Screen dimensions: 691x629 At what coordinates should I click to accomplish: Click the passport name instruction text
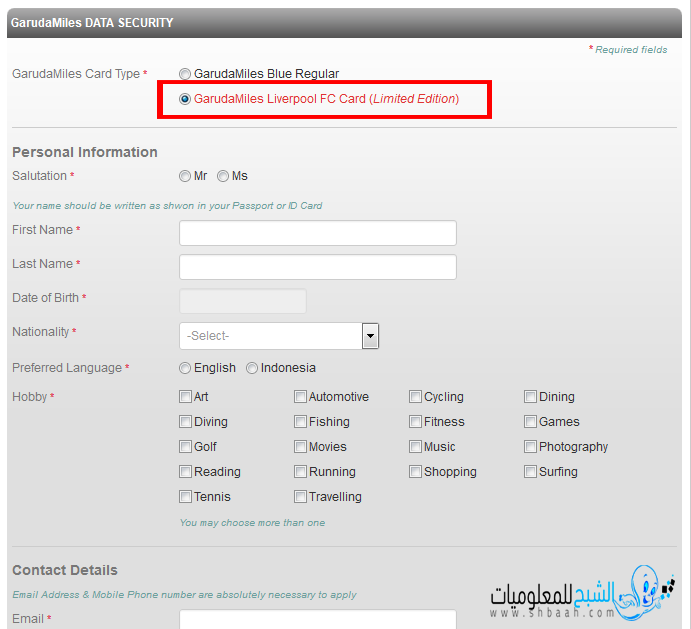point(167,206)
